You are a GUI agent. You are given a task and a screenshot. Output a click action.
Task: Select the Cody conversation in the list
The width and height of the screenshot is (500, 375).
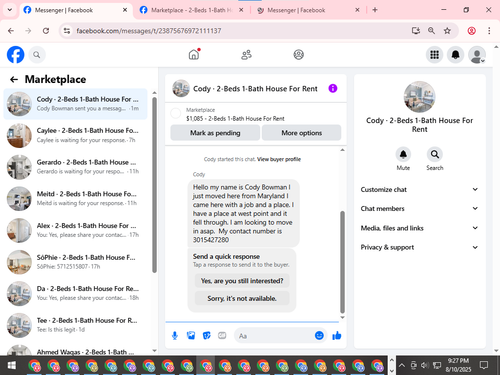(x=76, y=104)
